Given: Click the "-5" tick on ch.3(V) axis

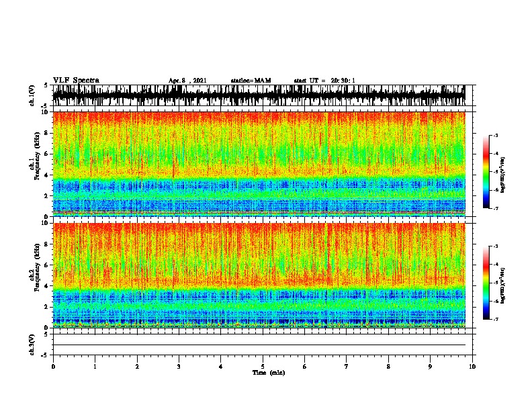Looking at the screenshot, I should click(45, 355).
